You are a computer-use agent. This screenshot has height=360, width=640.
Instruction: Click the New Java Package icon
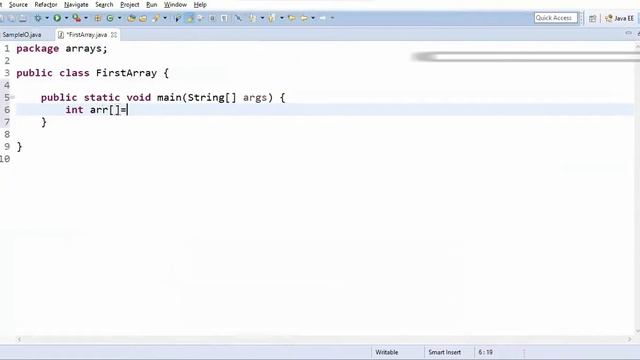coord(98,18)
